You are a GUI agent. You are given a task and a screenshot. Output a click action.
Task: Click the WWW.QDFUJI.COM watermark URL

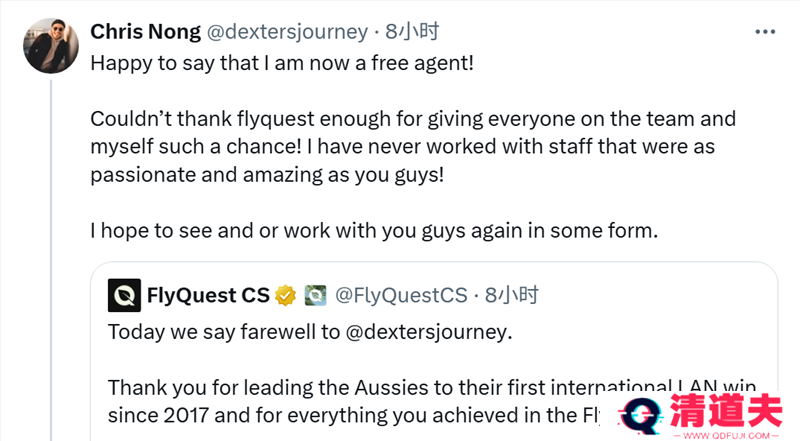(x=726, y=435)
